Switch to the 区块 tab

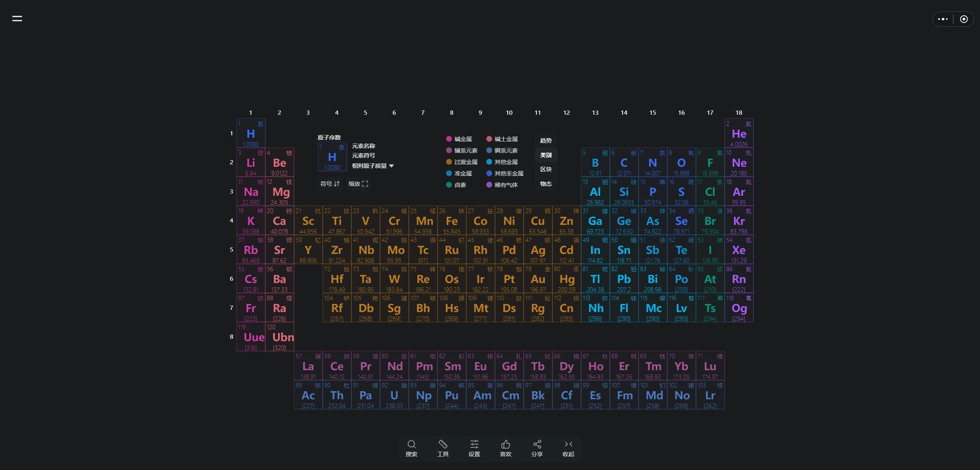pos(546,169)
